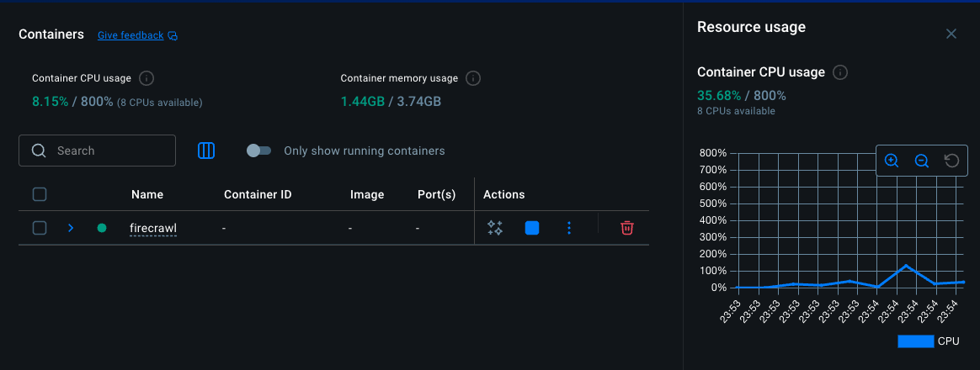The image size is (980, 370).
Task: Open the Give feedback link
Action: coord(130,35)
